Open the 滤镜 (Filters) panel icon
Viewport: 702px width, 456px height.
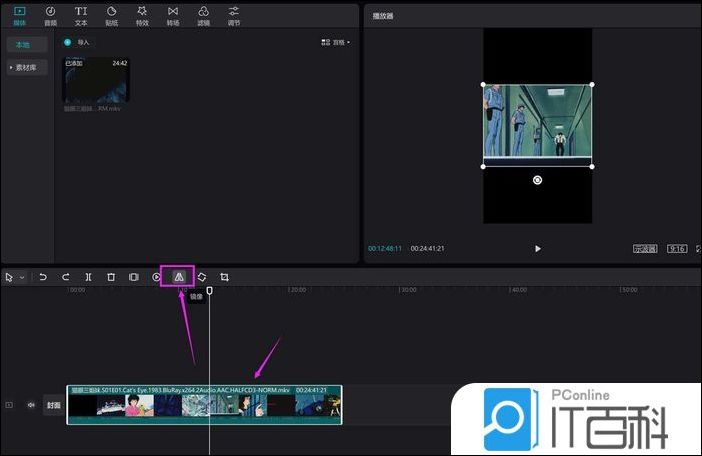point(203,14)
